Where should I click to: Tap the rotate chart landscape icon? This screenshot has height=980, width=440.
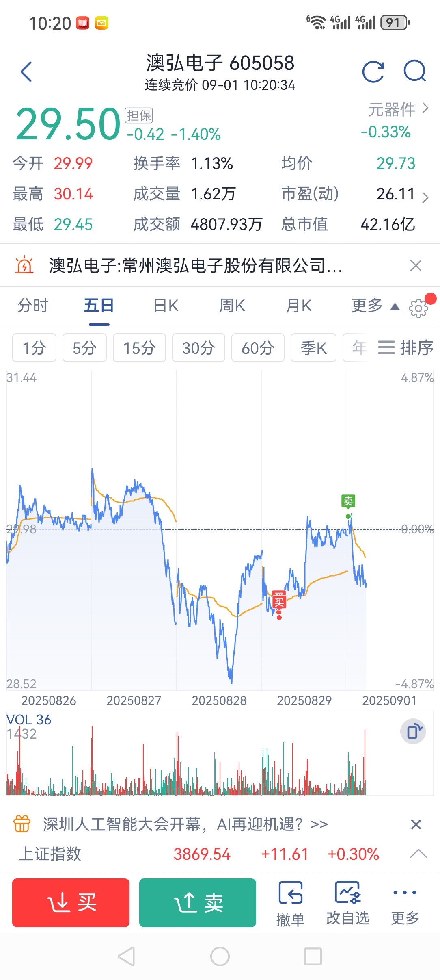413,731
